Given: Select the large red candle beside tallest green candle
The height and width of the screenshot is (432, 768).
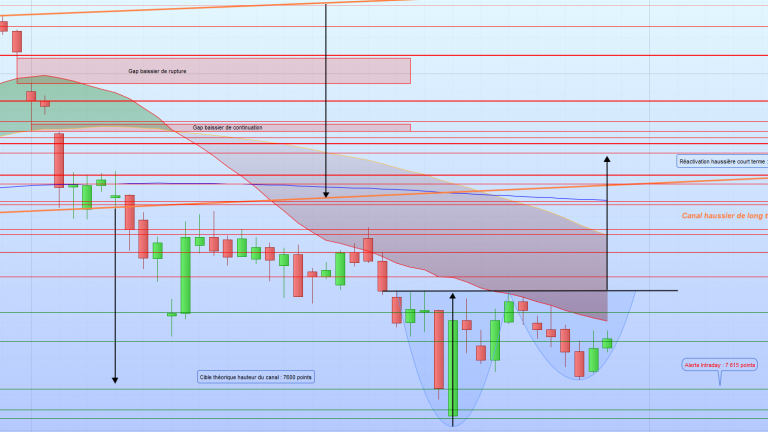Looking at the screenshot, I should tap(438, 349).
